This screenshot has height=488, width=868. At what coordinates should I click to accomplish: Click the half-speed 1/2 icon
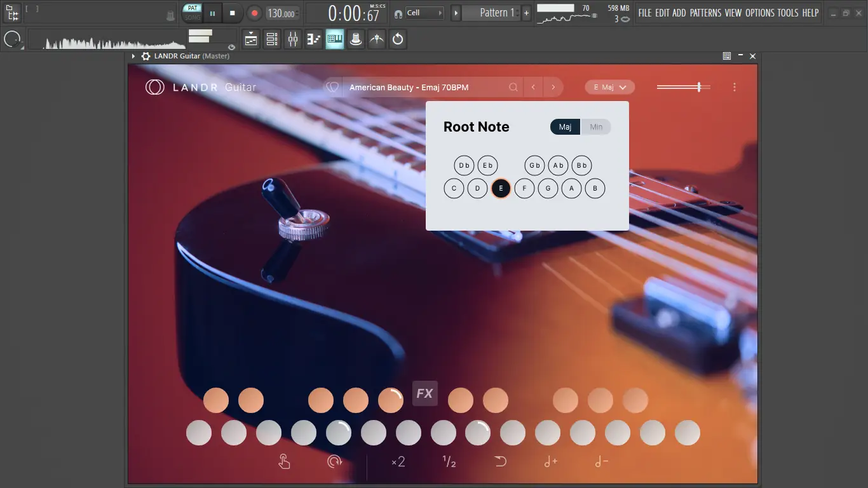click(449, 462)
